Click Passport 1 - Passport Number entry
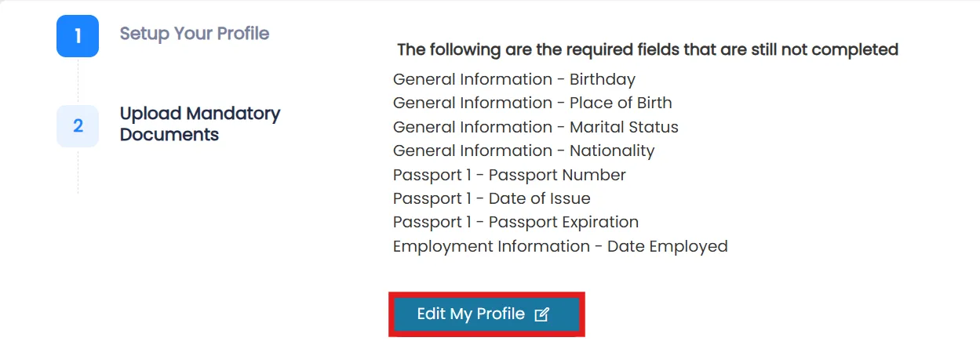 [x=509, y=175]
